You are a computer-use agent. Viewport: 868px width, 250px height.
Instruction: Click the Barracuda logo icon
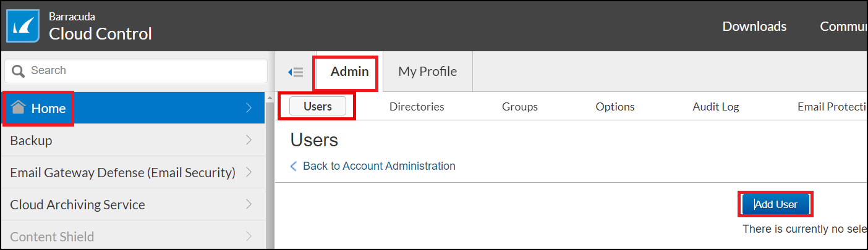tap(23, 26)
